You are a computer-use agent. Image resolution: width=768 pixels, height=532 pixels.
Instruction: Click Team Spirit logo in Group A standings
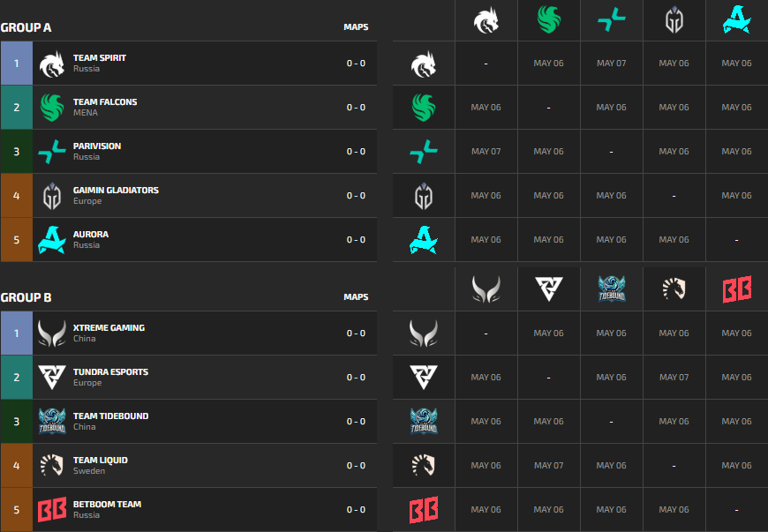tap(52, 64)
